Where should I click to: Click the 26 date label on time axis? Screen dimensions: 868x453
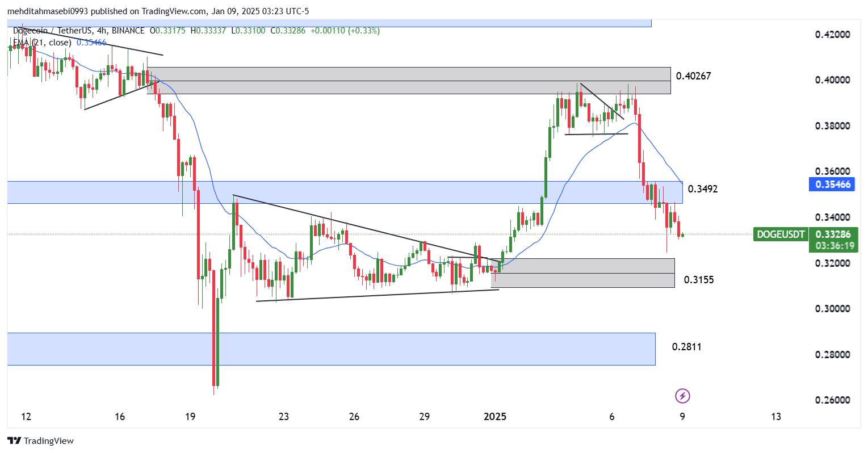[354, 417]
